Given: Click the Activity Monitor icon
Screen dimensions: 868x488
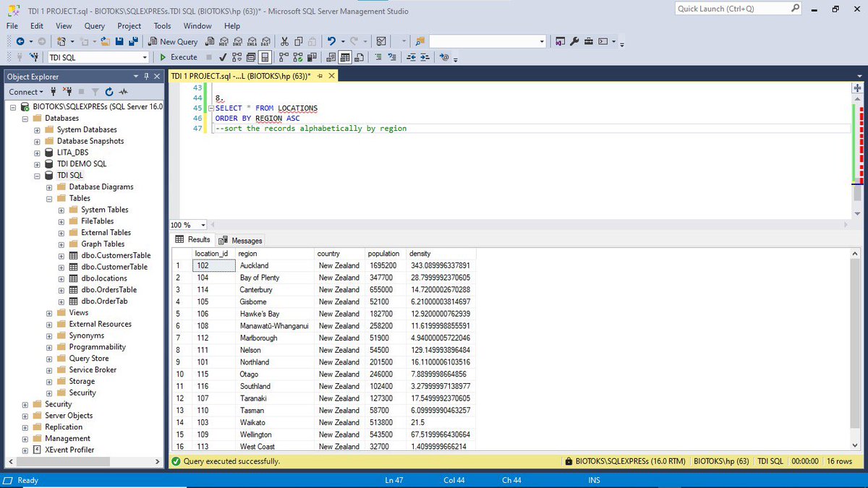Looking at the screenshot, I should [x=381, y=41].
